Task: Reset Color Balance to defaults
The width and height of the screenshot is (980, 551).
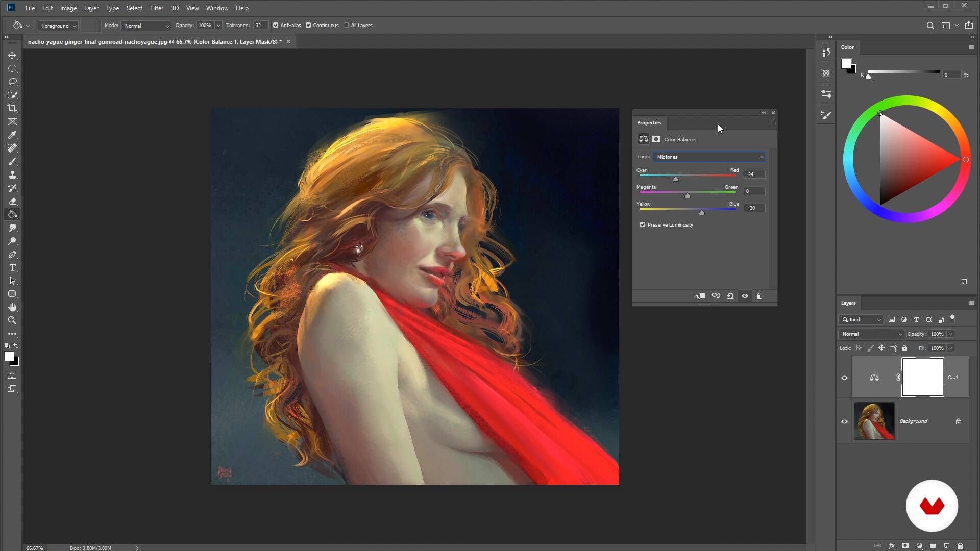Action: click(x=730, y=296)
